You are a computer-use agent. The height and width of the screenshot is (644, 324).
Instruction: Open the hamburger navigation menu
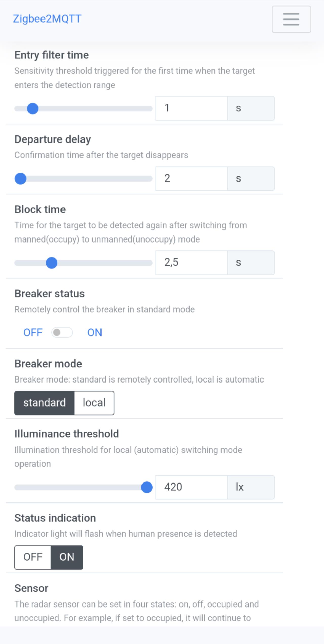point(291,19)
